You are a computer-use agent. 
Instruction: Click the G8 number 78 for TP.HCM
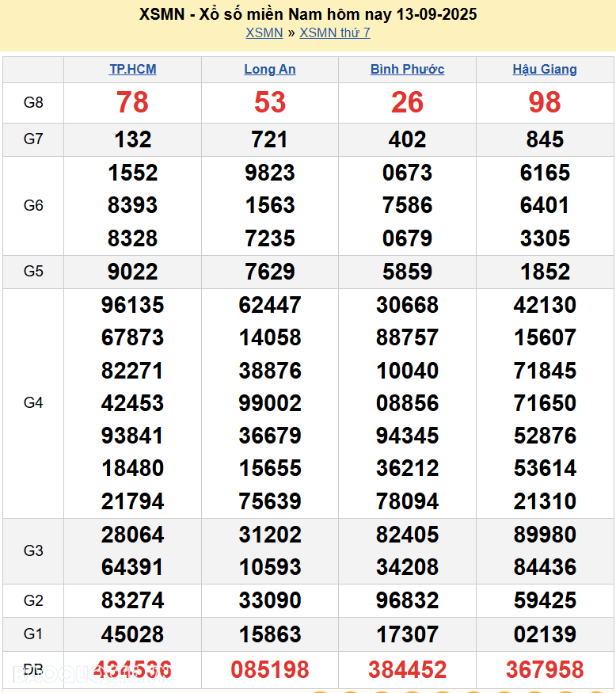click(132, 102)
